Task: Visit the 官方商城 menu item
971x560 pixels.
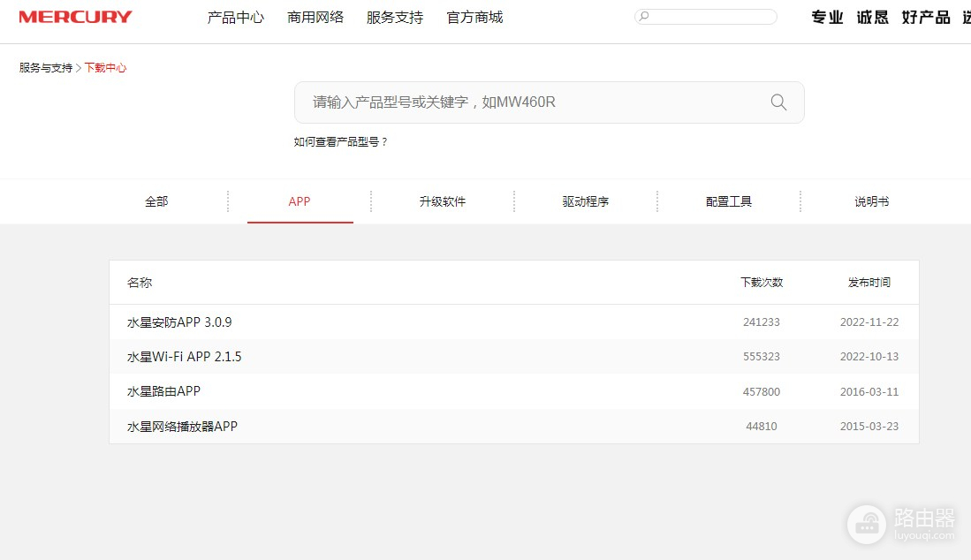Action: point(474,16)
